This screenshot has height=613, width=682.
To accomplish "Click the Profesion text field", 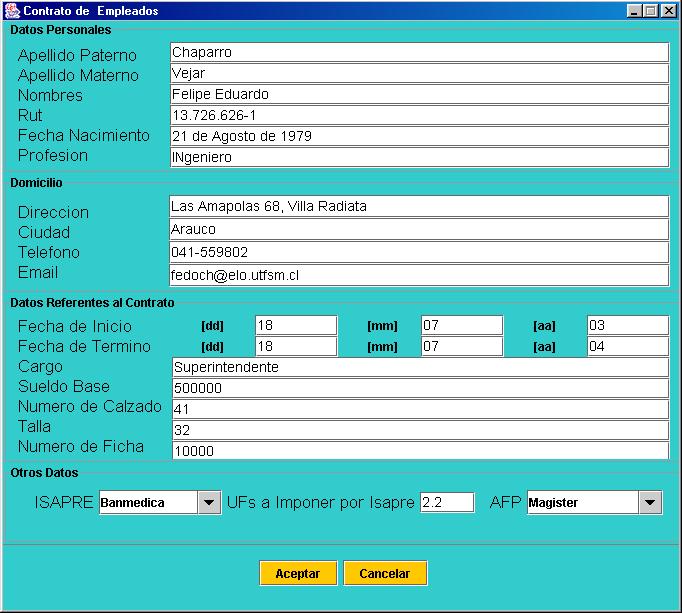I will click(418, 158).
